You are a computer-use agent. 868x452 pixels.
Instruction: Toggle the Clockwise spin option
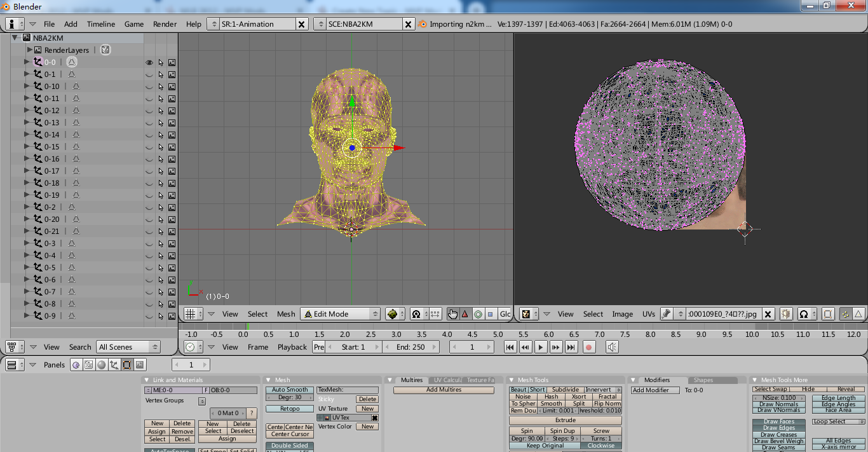click(601, 446)
